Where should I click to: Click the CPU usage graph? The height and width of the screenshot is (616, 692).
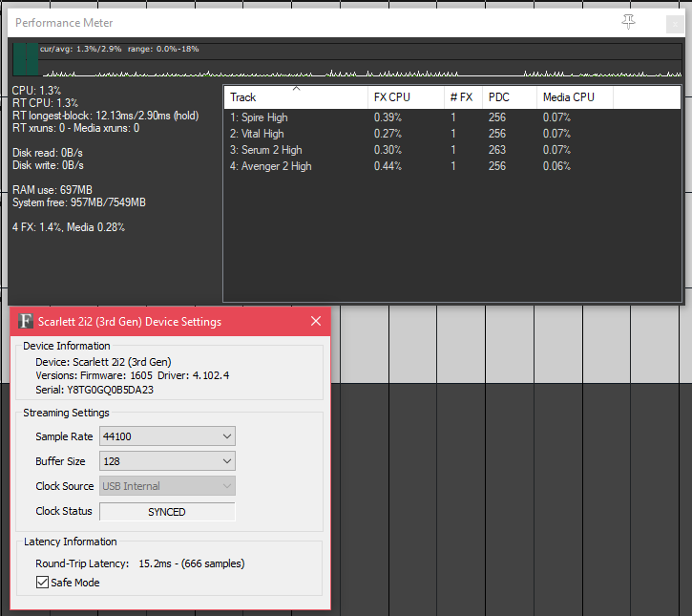click(x=347, y=59)
